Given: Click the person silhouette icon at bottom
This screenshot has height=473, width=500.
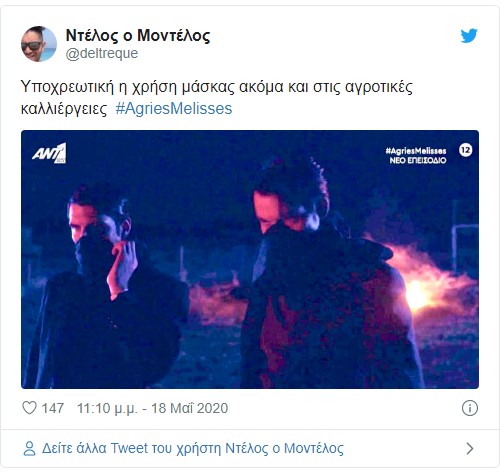Looking at the screenshot, I should pos(29,449).
